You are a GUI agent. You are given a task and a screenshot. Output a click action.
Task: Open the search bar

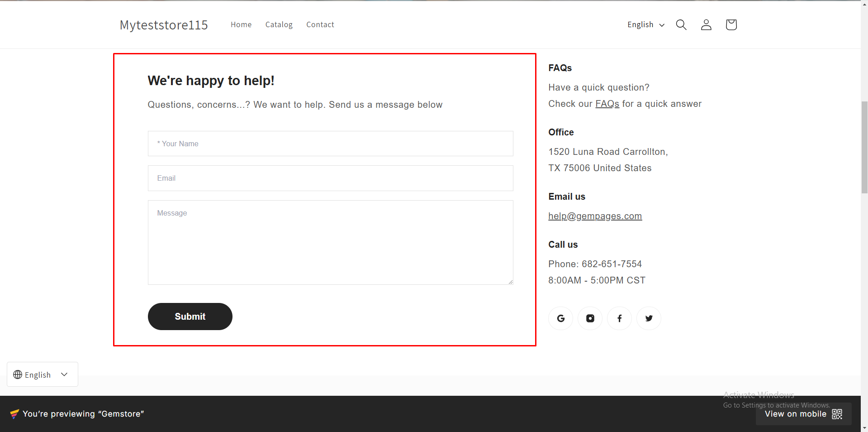681,24
